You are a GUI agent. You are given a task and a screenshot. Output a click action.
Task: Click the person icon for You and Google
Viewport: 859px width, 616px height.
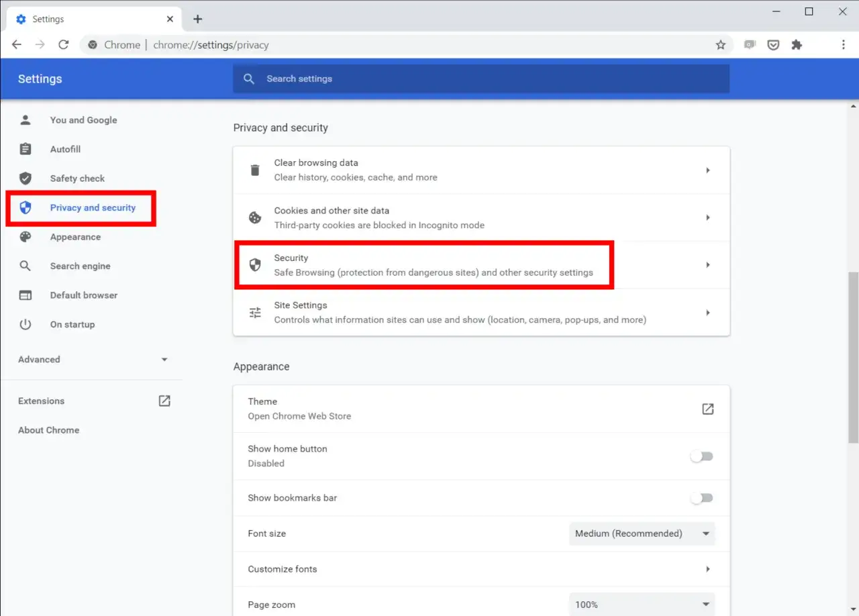(x=26, y=120)
